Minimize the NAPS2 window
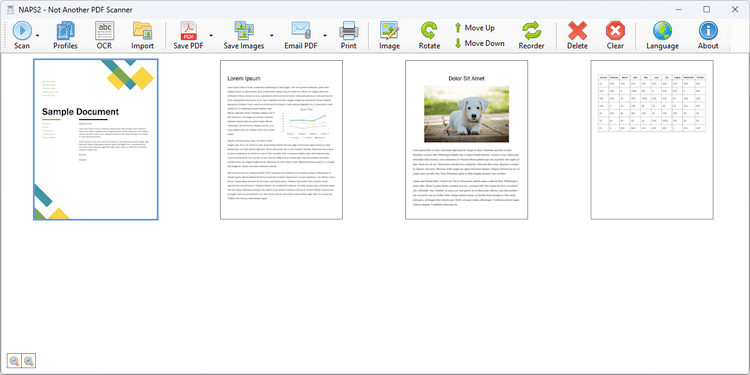Screen dimensions: 750x375 [678, 10]
